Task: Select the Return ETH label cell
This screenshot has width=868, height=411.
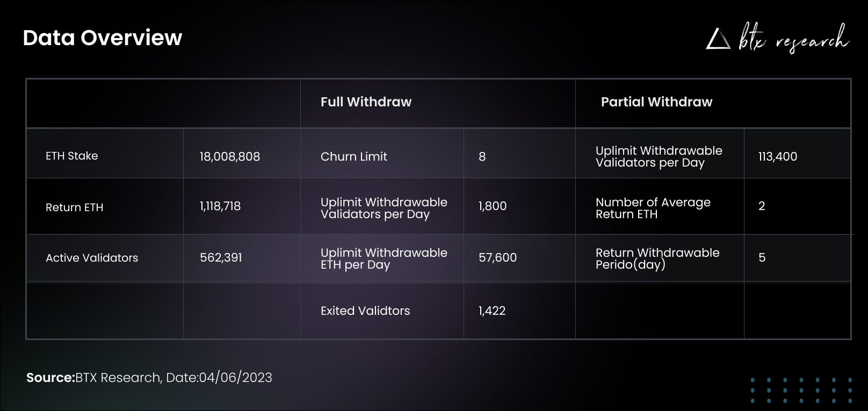Action: pyautogui.click(x=74, y=207)
